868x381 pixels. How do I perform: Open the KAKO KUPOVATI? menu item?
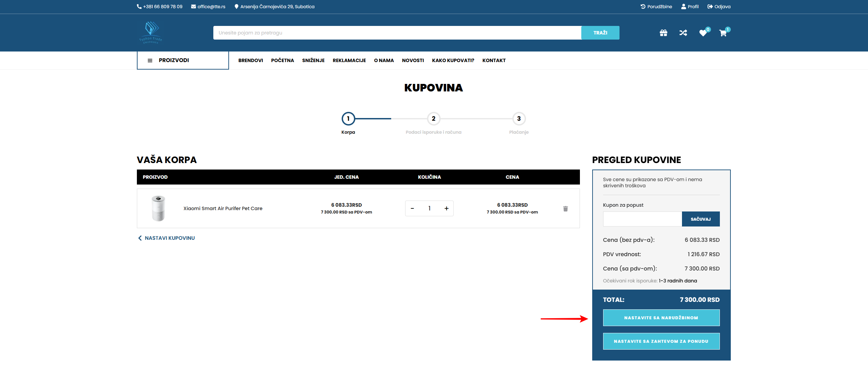(x=453, y=60)
